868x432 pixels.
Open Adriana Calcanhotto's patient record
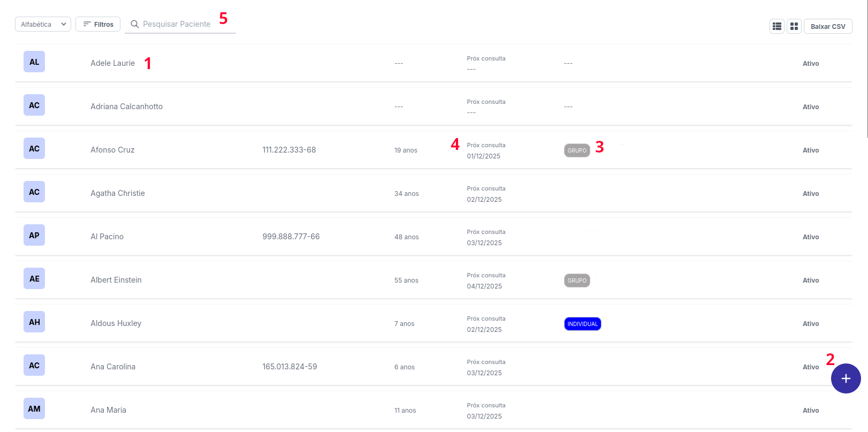click(126, 107)
